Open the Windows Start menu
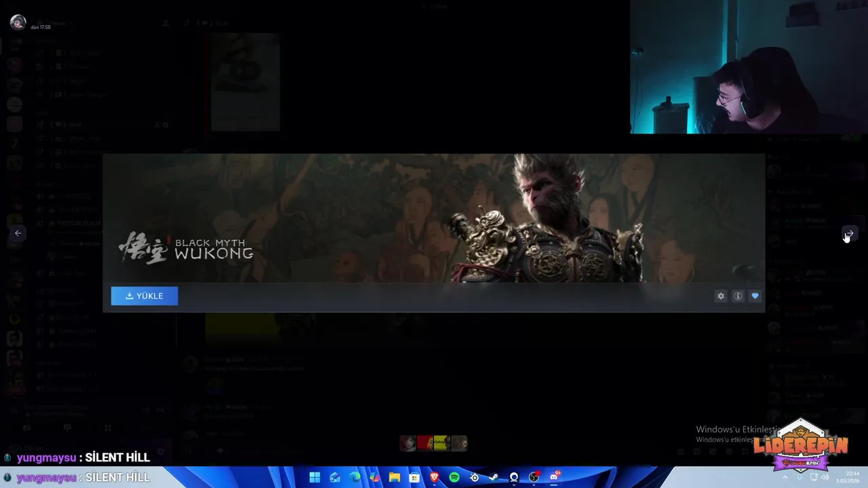 tap(315, 477)
